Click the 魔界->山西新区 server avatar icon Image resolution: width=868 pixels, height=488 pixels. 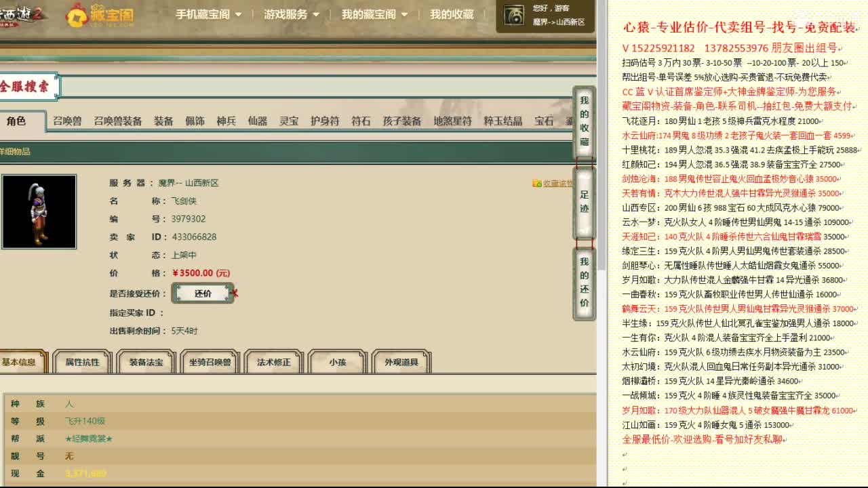coord(513,16)
